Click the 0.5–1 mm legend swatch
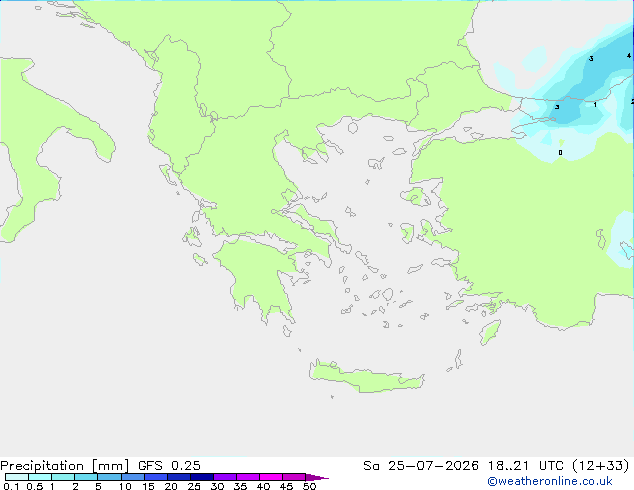 [40, 477]
